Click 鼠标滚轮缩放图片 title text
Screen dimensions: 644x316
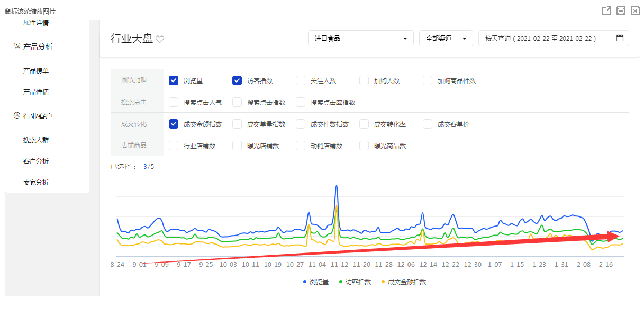(x=30, y=11)
